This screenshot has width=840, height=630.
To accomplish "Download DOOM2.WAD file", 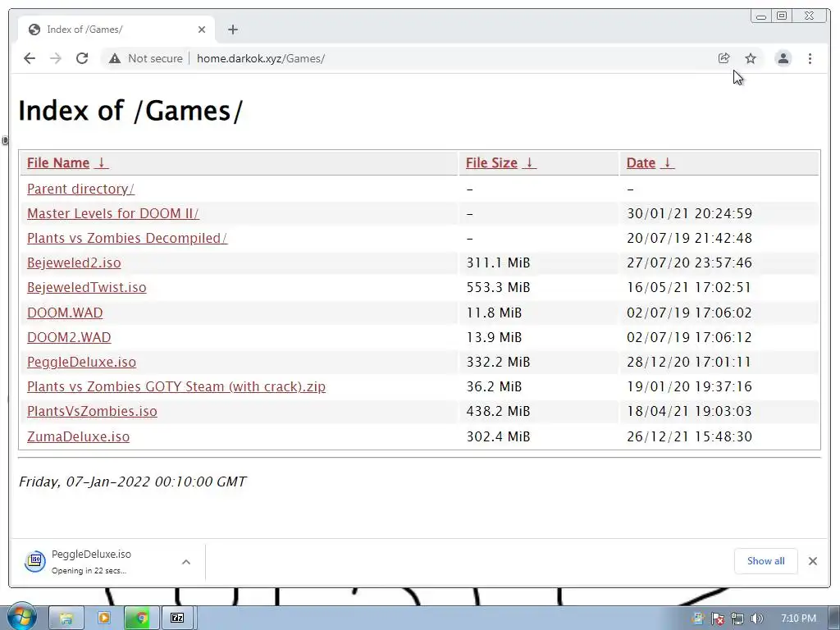I will pyautogui.click(x=69, y=337).
